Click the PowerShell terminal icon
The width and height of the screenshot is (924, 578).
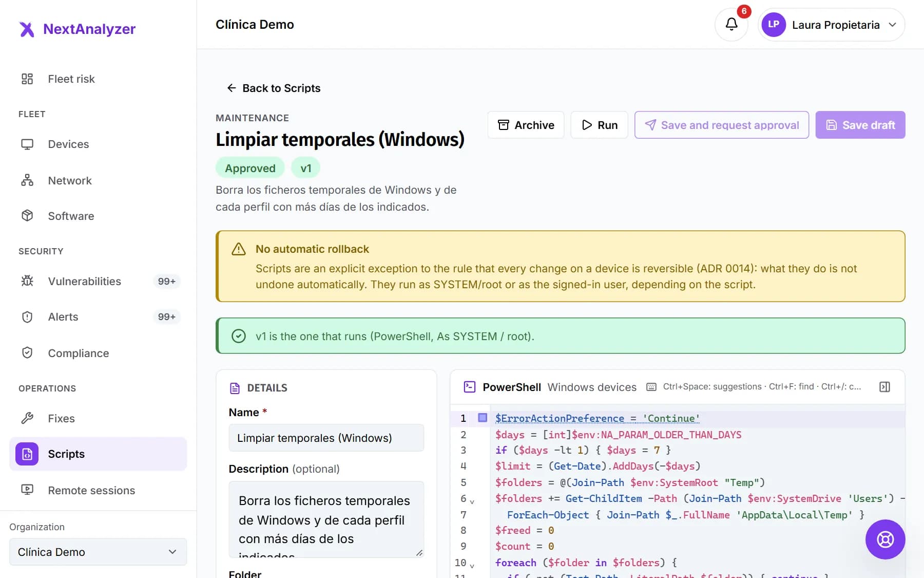pos(469,387)
